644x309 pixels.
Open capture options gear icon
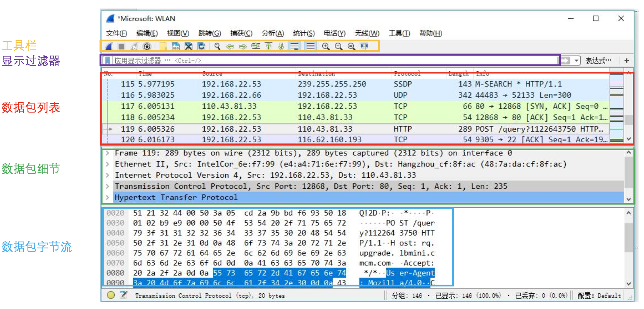[147, 46]
